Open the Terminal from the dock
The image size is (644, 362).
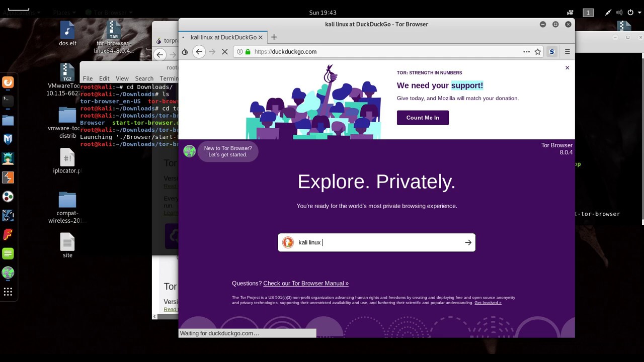coord(8,101)
